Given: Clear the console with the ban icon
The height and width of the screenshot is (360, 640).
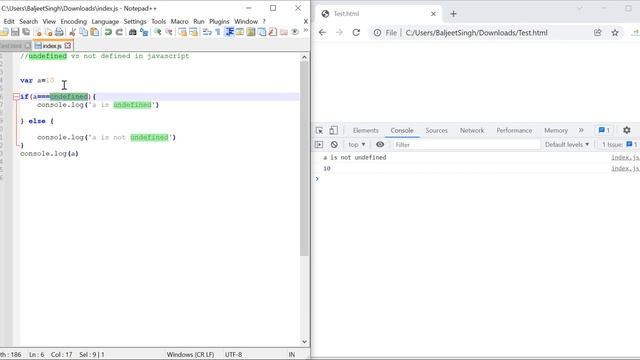Looking at the screenshot, I should point(334,144).
